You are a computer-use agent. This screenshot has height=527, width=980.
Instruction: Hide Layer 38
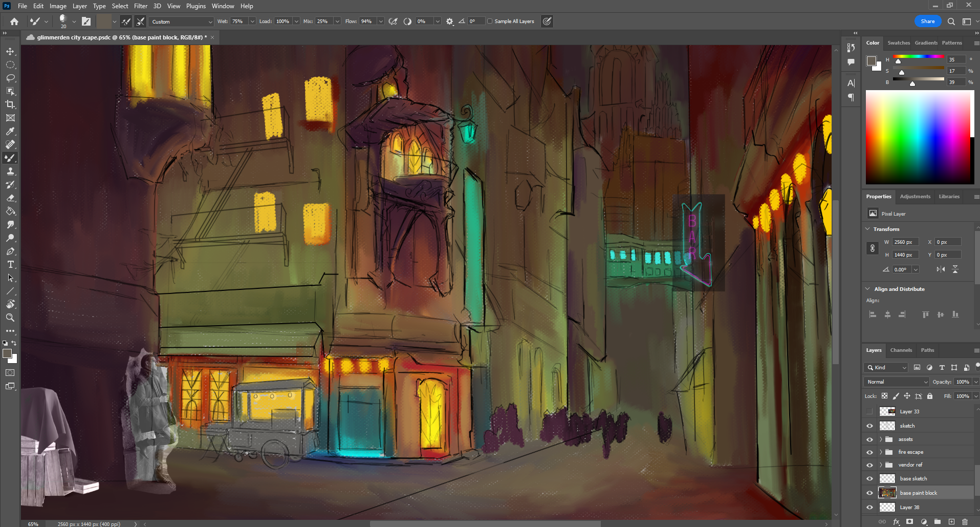click(869, 507)
